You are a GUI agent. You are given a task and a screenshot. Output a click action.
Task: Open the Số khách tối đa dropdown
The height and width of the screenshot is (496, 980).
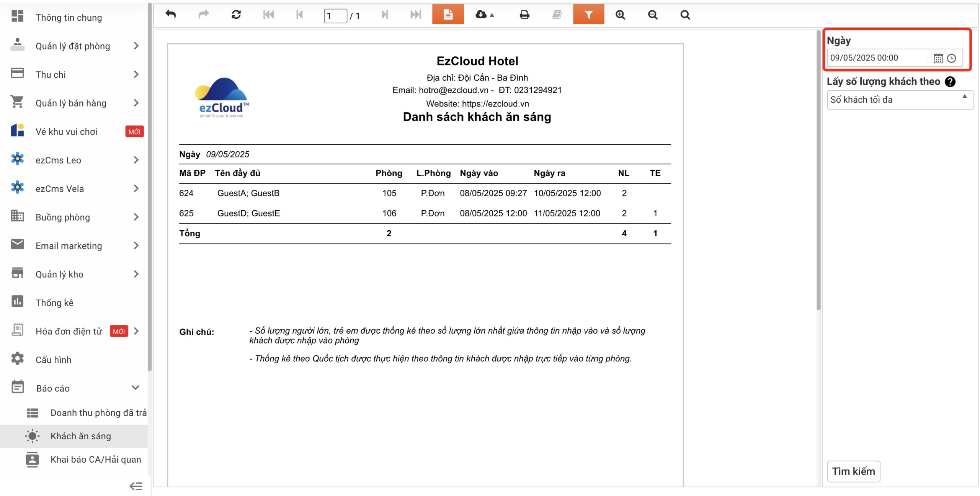coord(900,100)
